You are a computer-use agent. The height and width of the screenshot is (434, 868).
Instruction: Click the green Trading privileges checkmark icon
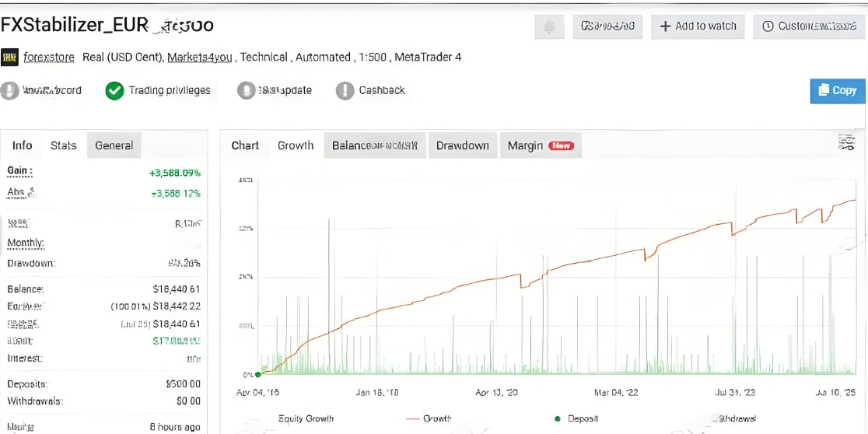click(x=114, y=91)
